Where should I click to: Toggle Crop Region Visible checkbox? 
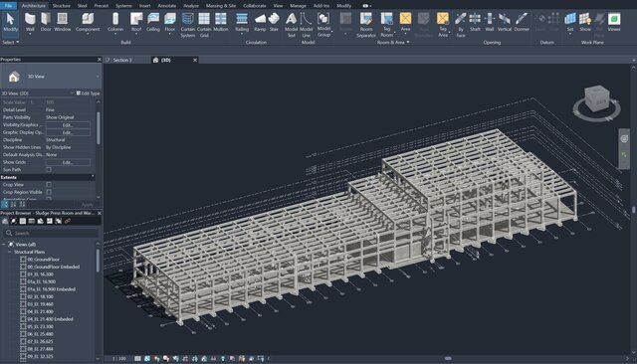tap(49, 192)
